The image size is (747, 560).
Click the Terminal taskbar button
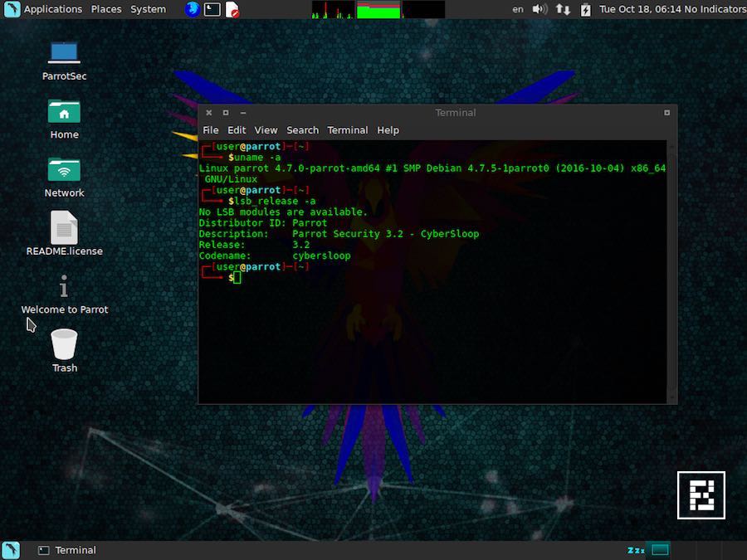click(68, 550)
